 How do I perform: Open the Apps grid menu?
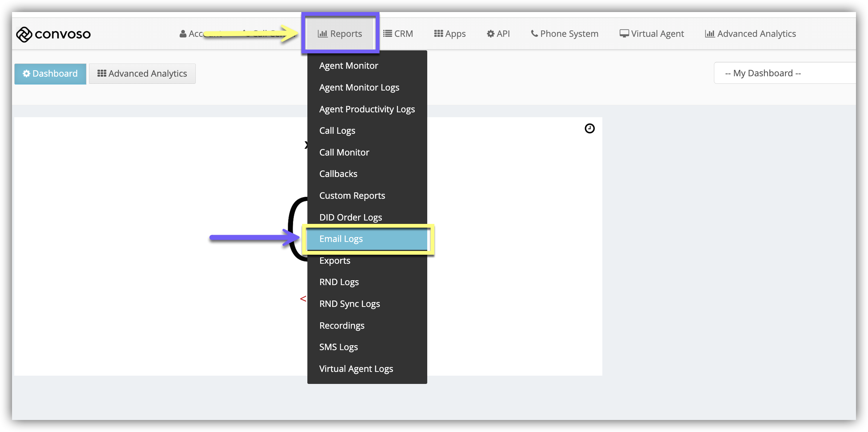[x=450, y=34]
